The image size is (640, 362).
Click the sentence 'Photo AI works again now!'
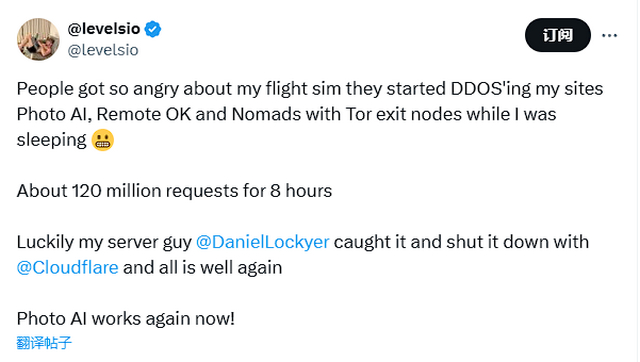[126, 319]
